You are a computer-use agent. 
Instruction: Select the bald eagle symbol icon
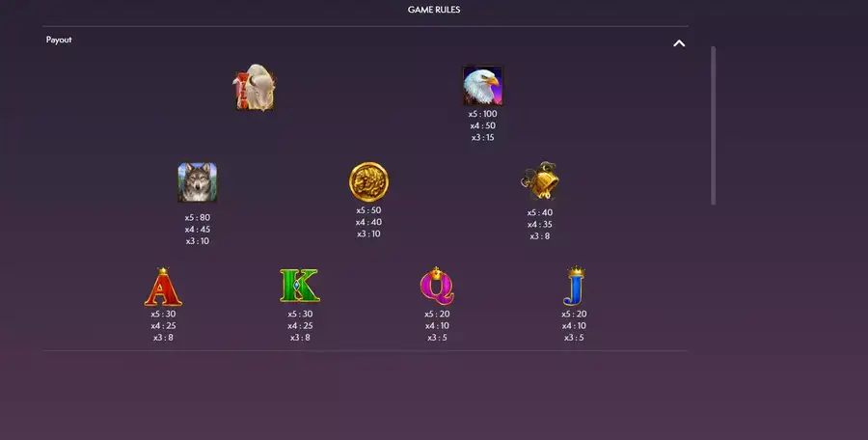pos(483,85)
